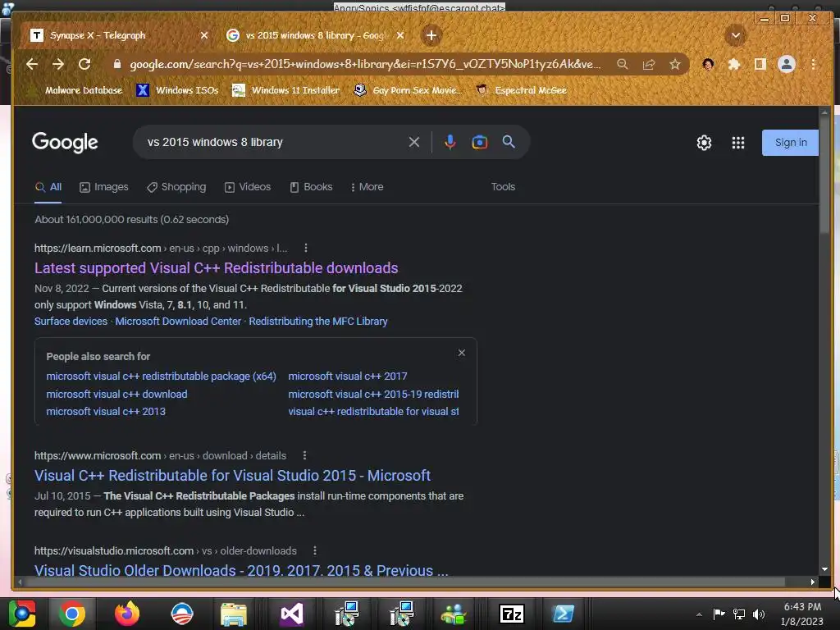Click the horizontal page scrollbar
The image size is (840, 630).
(x=404, y=582)
